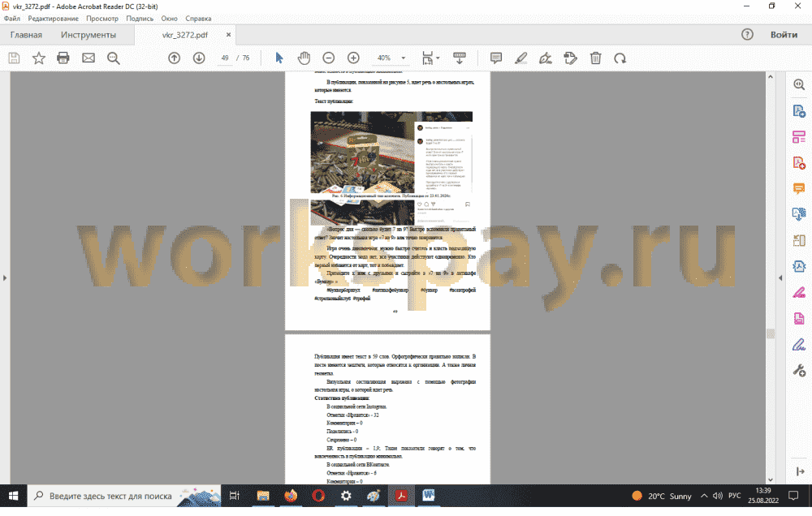Print the document with printer icon
The width and height of the screenshot is (812, 516).
coord(63,58)
